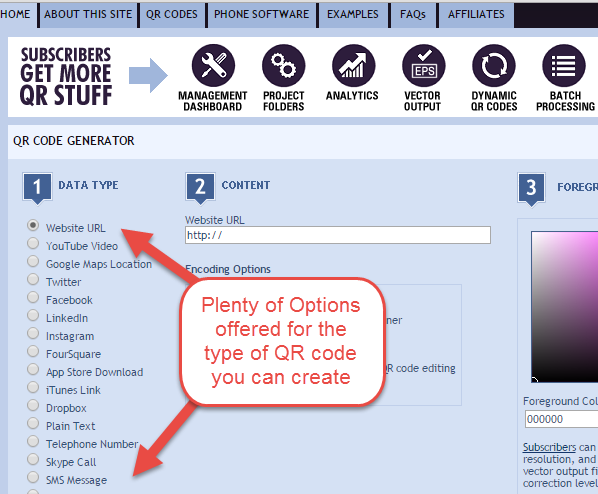Select the Skype Call radio button
This screenshot has height=494, width=598.
pos(33,459)
